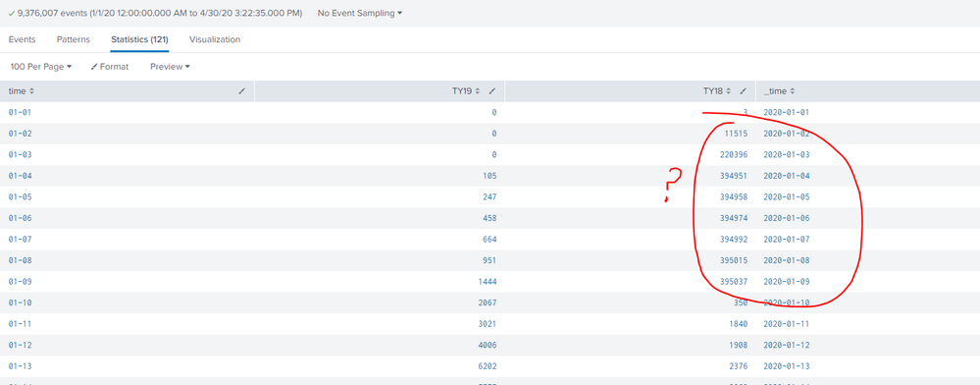Click the 01-05 time cell

(20, 197)
